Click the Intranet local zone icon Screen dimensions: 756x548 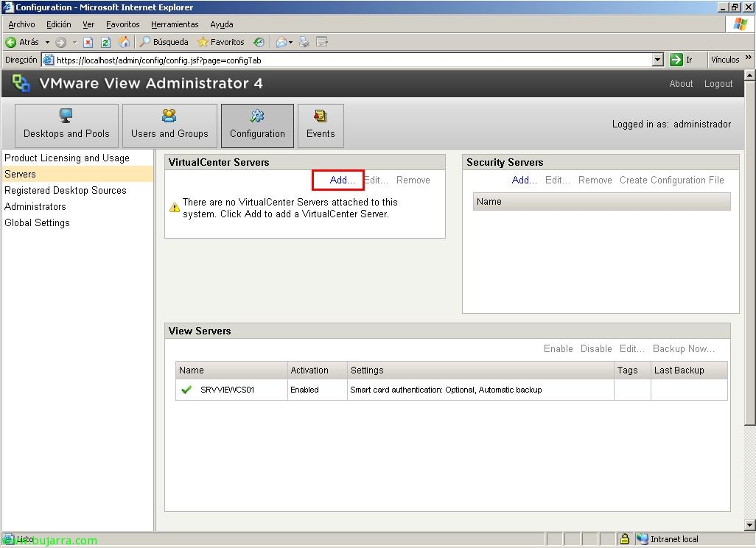pyautogui.click(x=643, y=539)
